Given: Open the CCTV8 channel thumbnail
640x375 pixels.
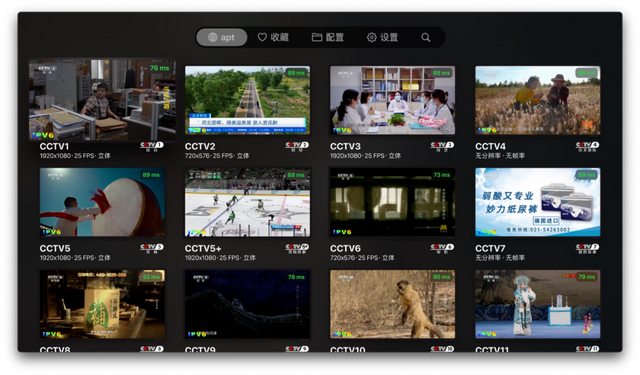Looking at the screenshot, I should coord(102,304).
